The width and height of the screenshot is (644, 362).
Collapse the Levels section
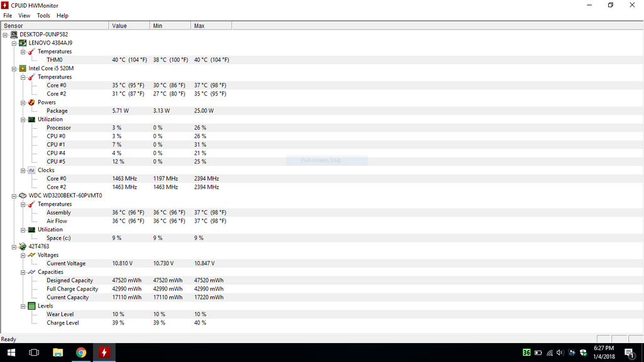point(23,306)
